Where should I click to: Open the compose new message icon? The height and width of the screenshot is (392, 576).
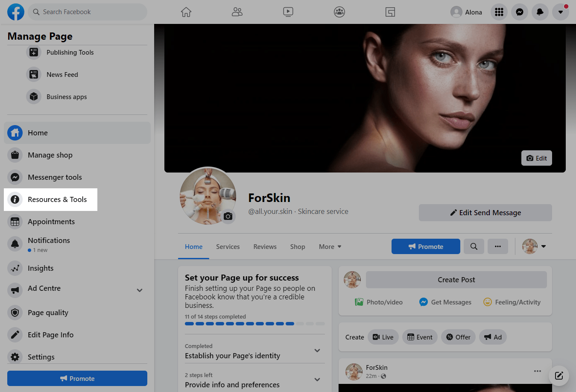[559, 376]
